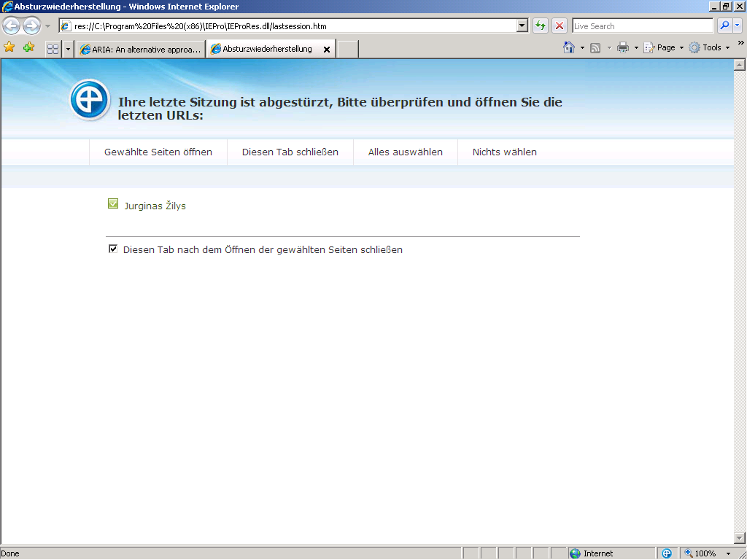The width and height of the screenshot is (747, 560).
Task: Click the scrollbar down arrow
Action: 740,538
